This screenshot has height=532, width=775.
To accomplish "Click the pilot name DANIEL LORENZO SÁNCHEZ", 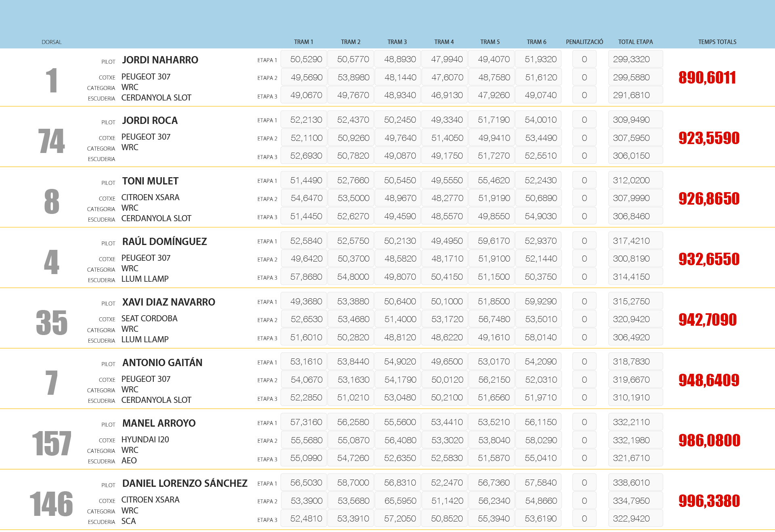I will click(184, 483).
